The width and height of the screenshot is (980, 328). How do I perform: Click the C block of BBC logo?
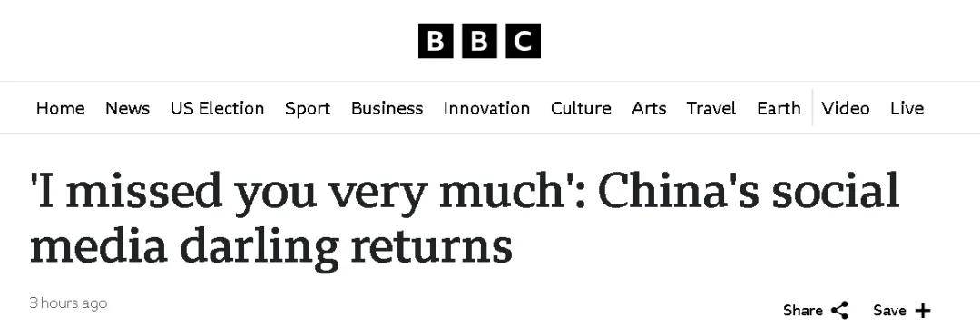(524, 41)
